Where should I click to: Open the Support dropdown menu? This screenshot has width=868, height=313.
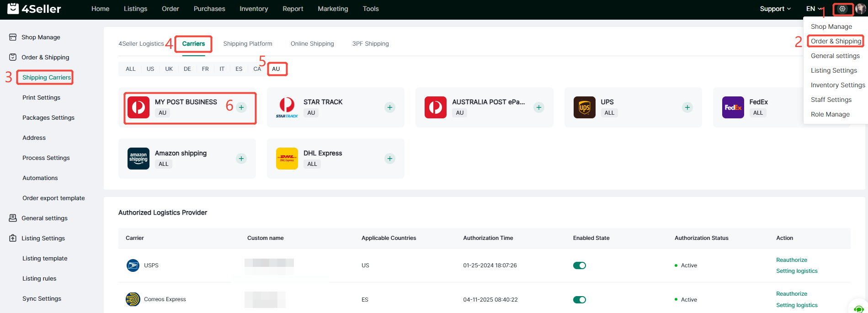pos(775,9)
